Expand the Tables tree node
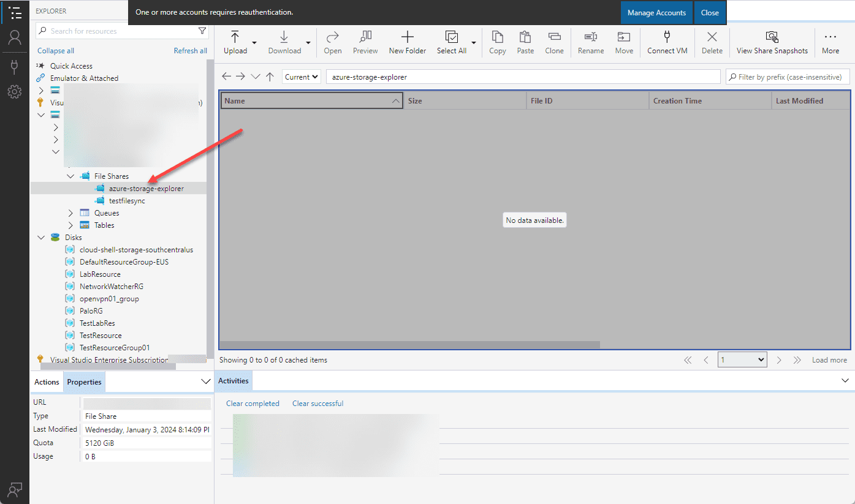 click(70, 225)
